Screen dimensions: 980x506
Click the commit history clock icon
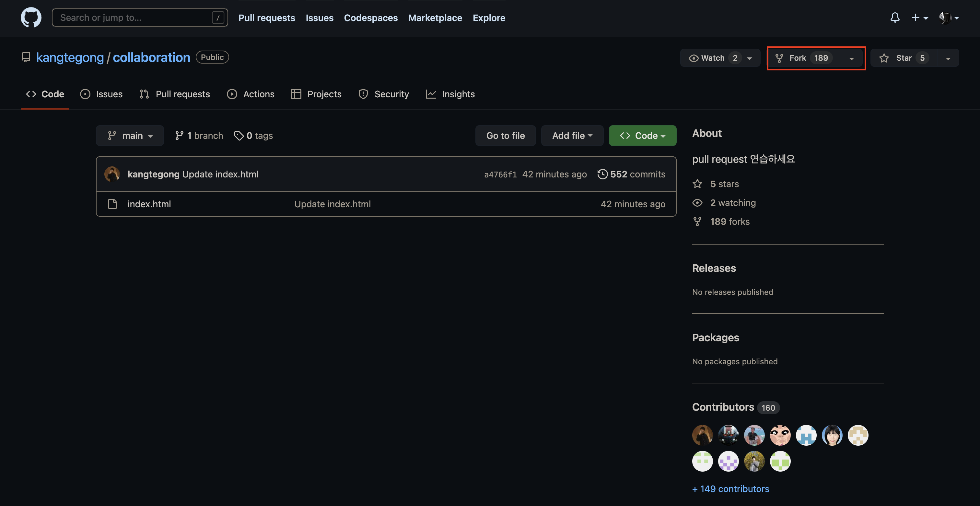click(602, 174)
